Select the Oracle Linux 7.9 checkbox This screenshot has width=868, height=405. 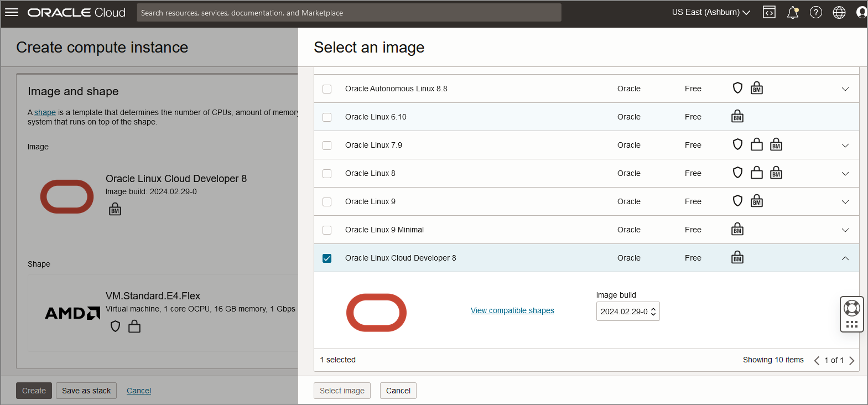[x=327, y=146]
